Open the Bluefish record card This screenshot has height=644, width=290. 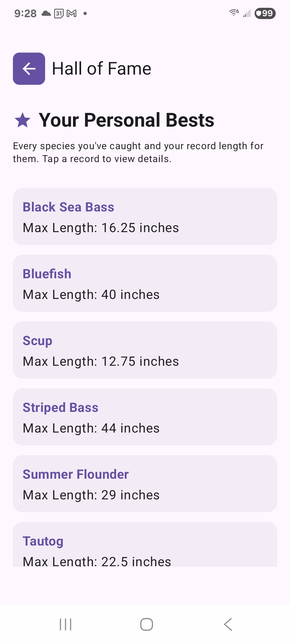click(145, 283)
